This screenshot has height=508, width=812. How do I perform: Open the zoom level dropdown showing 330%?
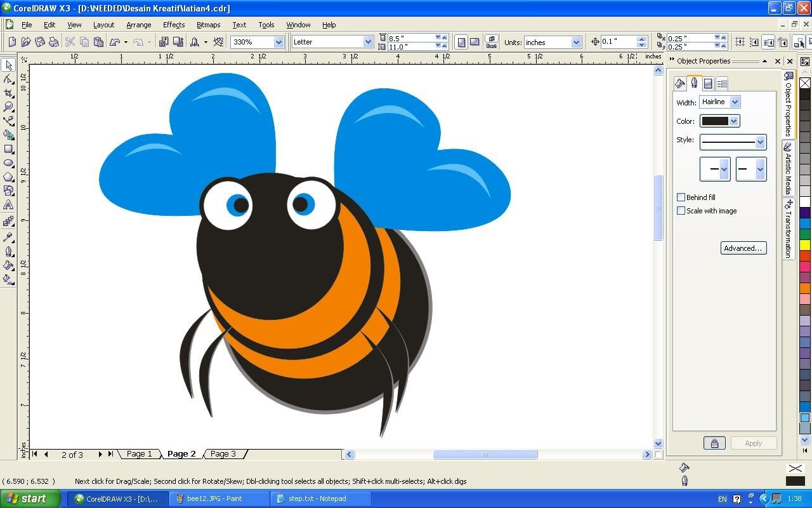tap(278, 42)
